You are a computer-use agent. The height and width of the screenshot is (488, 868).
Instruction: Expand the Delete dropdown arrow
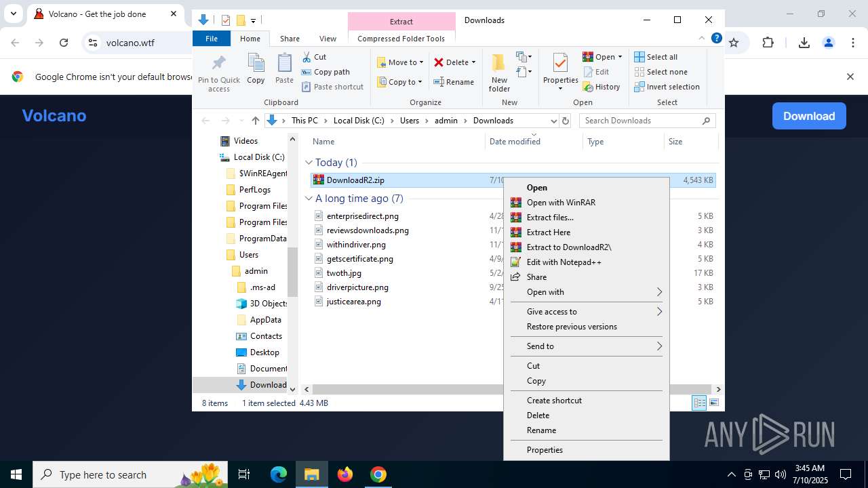(x=473, y=62)
